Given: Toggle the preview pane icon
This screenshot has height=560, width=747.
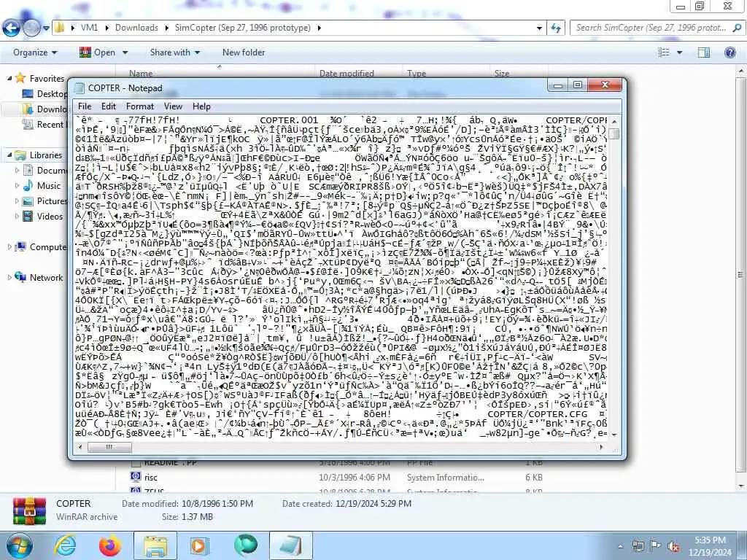Looking at the screenshot, I should click(x=704, y=52).
